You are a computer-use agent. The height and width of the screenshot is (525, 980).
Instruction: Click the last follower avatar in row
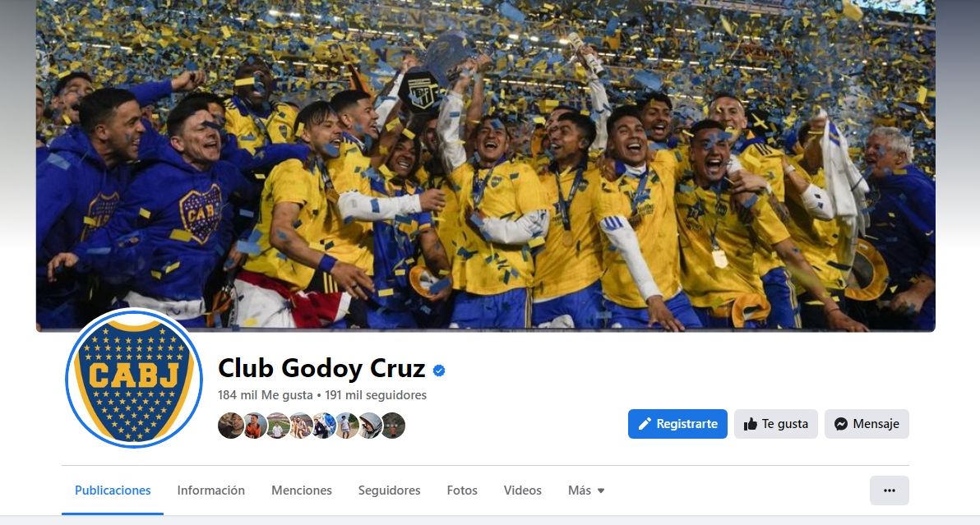(x=393, y=426)
